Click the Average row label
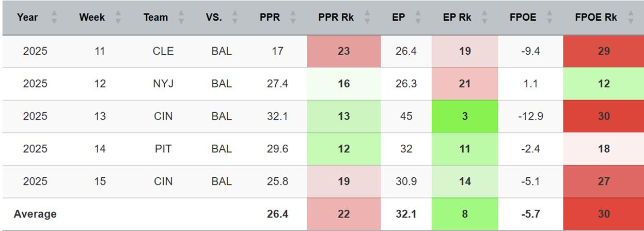The width and height of the screenshot is (644, 231). [x=35, y=214]
